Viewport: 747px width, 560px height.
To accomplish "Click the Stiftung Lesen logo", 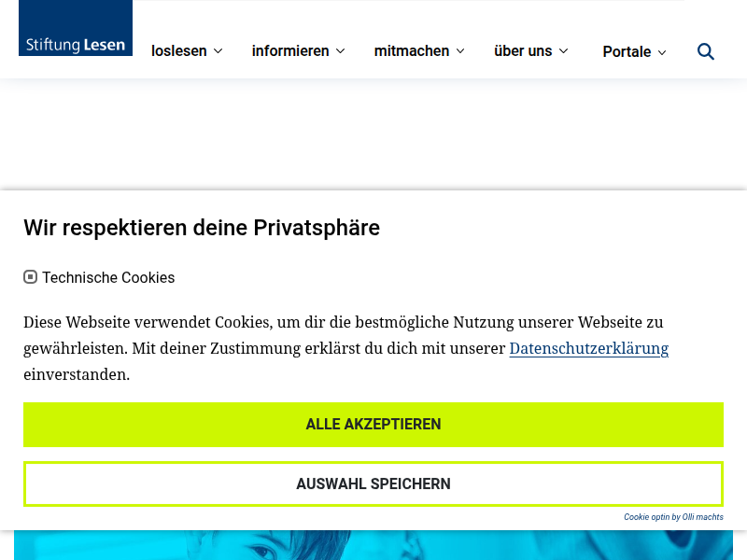I will pyautogui.click(x=76, y=29).
